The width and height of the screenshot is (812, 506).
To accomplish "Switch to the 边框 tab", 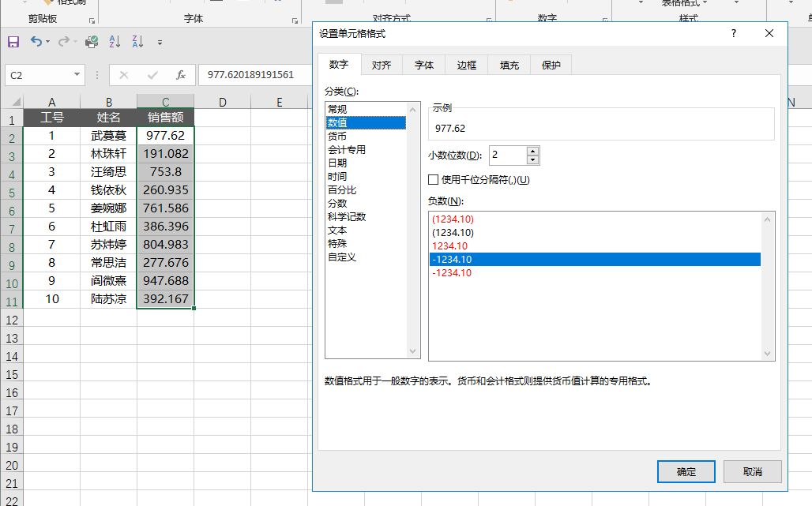I will click(x=467, y=65).
